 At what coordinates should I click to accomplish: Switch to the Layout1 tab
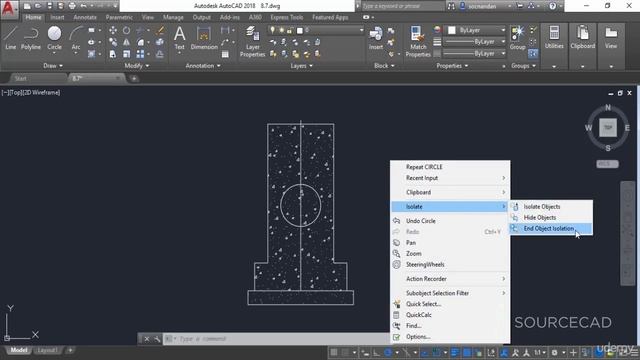click(x=47, y=350)
